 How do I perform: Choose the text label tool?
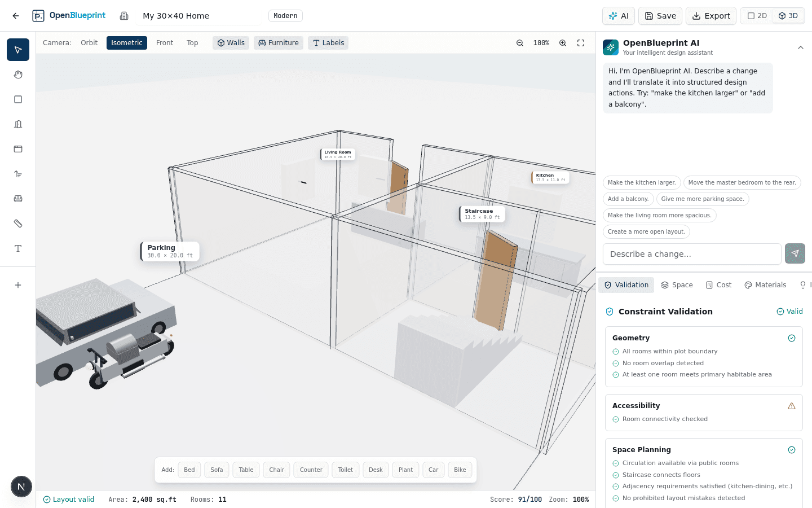pos(18,248)
